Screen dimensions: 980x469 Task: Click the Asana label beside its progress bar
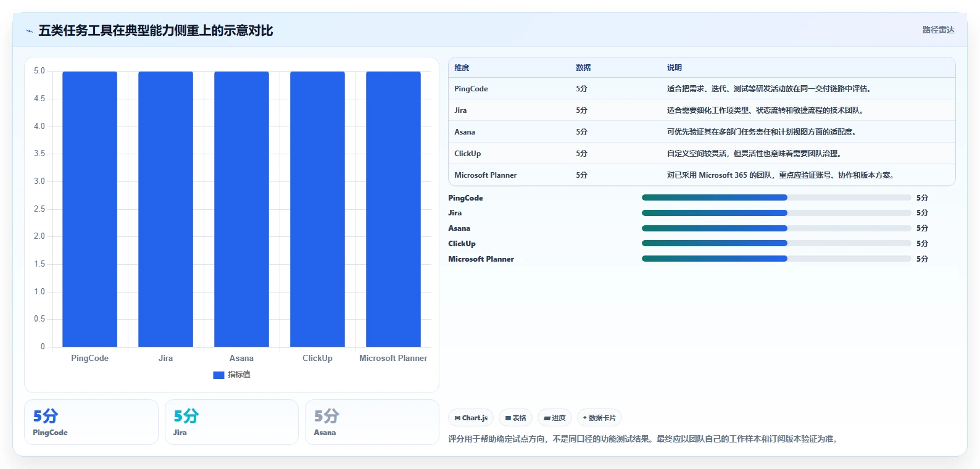(x=459, y=228)
